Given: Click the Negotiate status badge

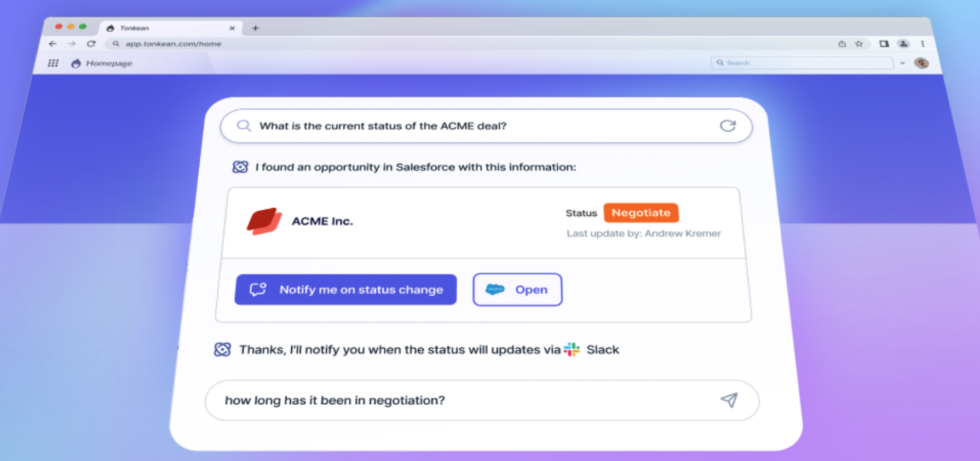Looking at the screenshot, I should [x=641, y=212].
